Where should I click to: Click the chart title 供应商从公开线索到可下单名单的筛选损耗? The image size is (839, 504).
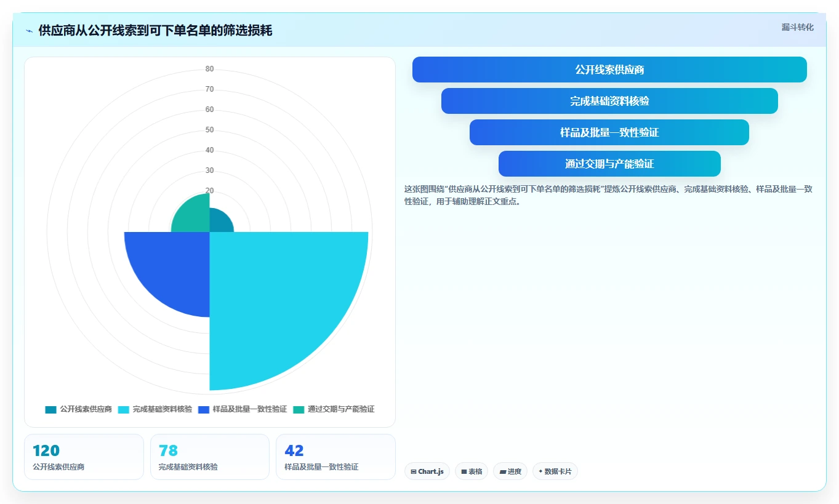click(x=155, y=31)
